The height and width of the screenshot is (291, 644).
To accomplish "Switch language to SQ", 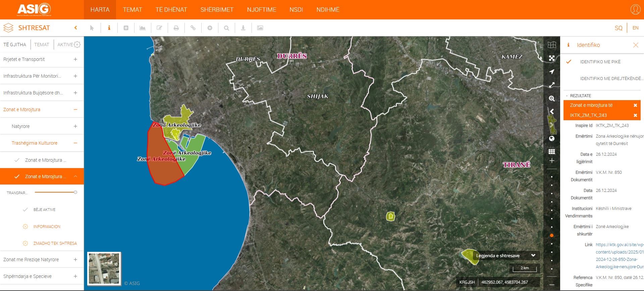I will 619,28.
